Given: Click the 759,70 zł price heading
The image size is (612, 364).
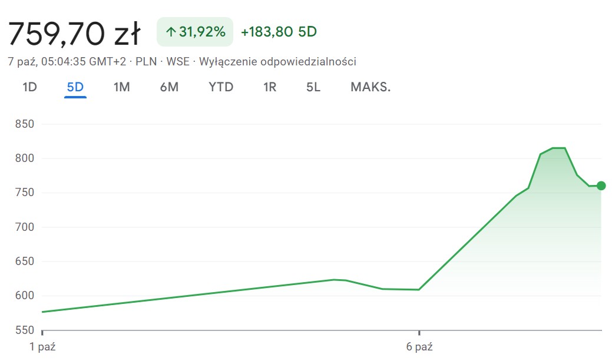Looking at the screenshot, I should [x=74, y=33].
